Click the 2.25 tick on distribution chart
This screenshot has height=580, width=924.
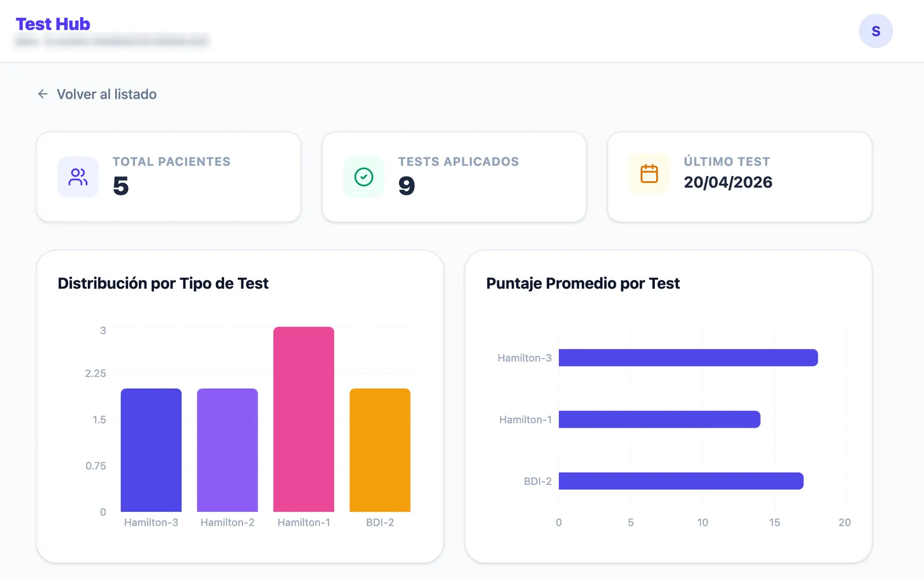point(96,373)
